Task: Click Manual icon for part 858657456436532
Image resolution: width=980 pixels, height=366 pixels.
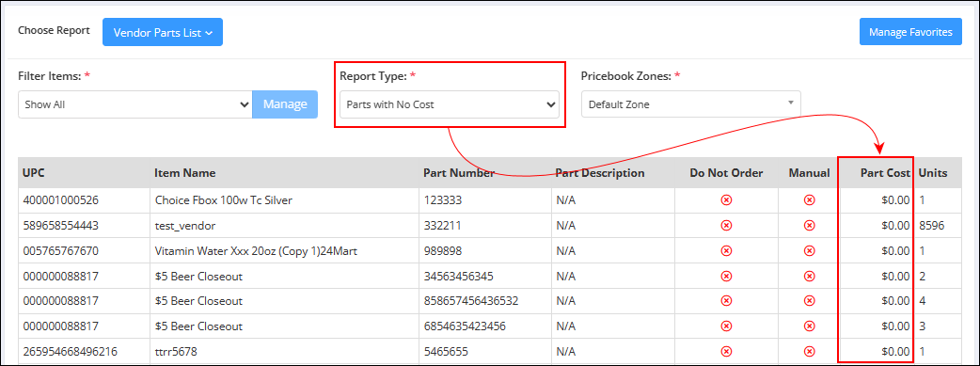Action: [x=810, y=301]
